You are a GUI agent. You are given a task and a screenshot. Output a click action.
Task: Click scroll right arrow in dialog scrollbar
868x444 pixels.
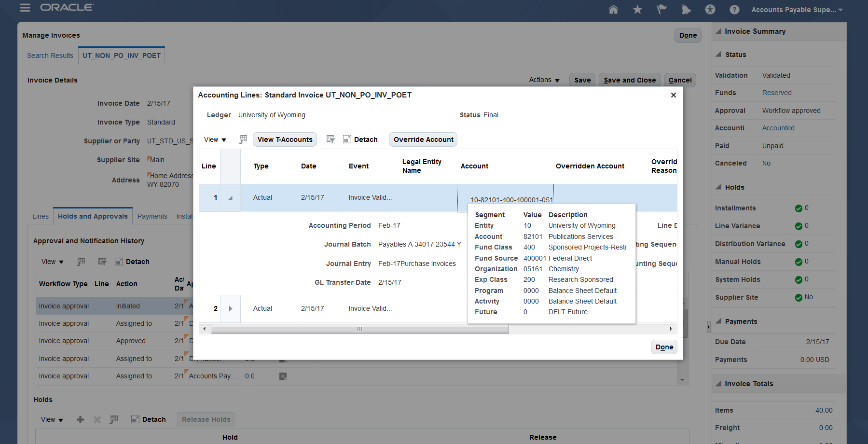click(671, 329)
